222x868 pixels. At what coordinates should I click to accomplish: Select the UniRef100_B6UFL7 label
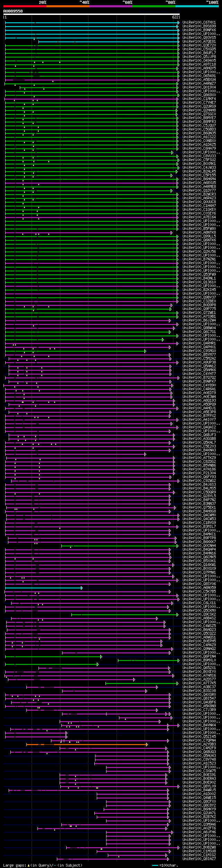click(x=199, y=53)
